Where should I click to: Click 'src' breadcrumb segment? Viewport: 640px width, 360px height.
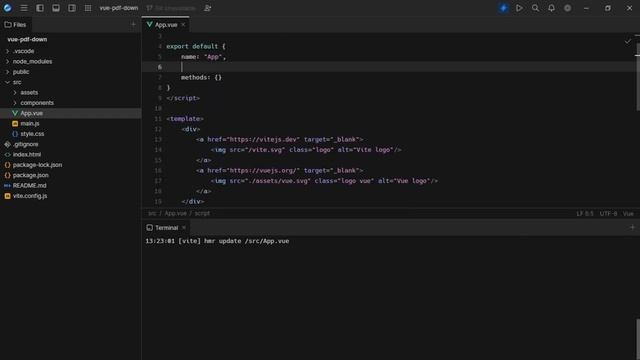[x=152, y=213]
